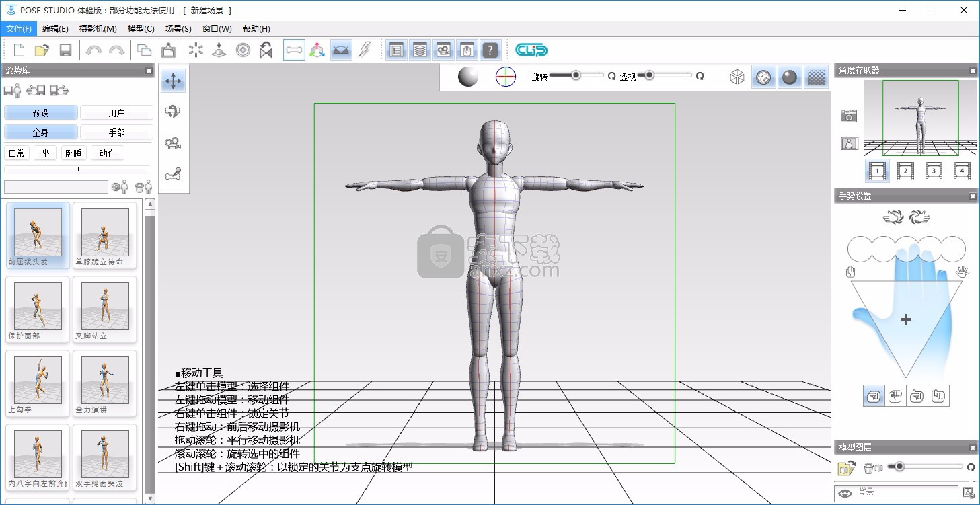
Task: Create a new scene with the blank page icon
Action: 20,50
